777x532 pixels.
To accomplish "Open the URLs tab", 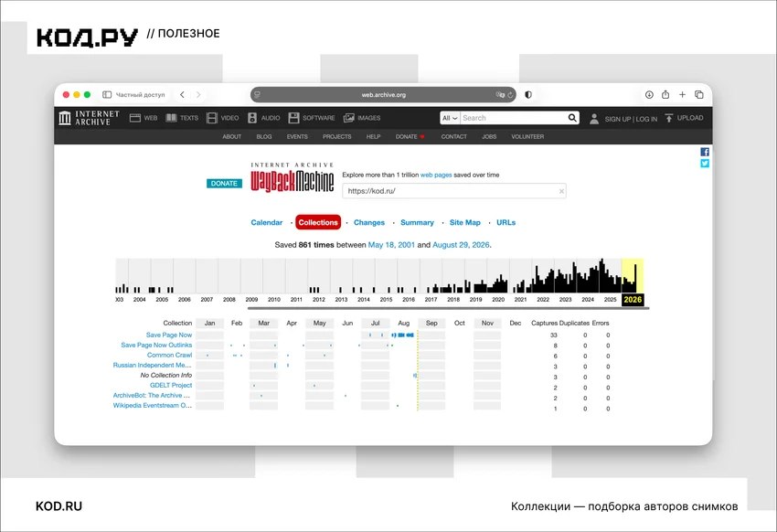I will coord(506,222).
